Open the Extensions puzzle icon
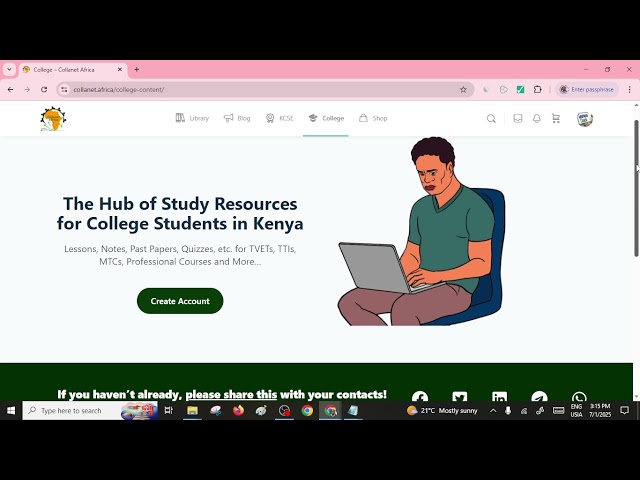This screenshot has width=640, height=480. coord(538,89)
